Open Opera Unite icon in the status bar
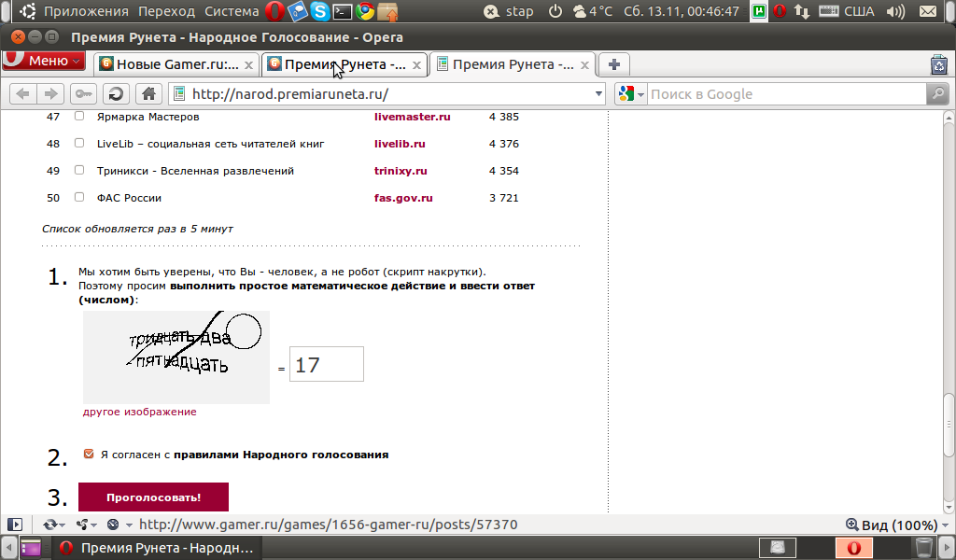Viewport: 956px width, 560px height. (x=82, y=525)
